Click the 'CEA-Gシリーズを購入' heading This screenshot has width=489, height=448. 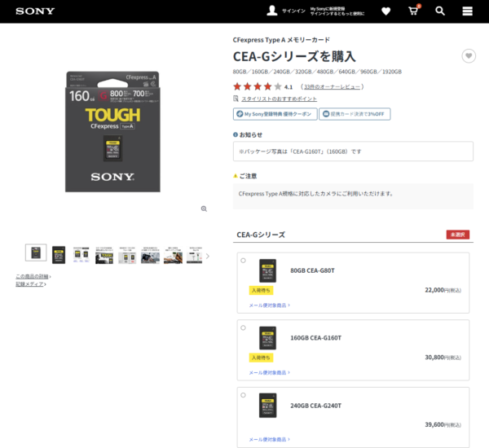point(294,57)
